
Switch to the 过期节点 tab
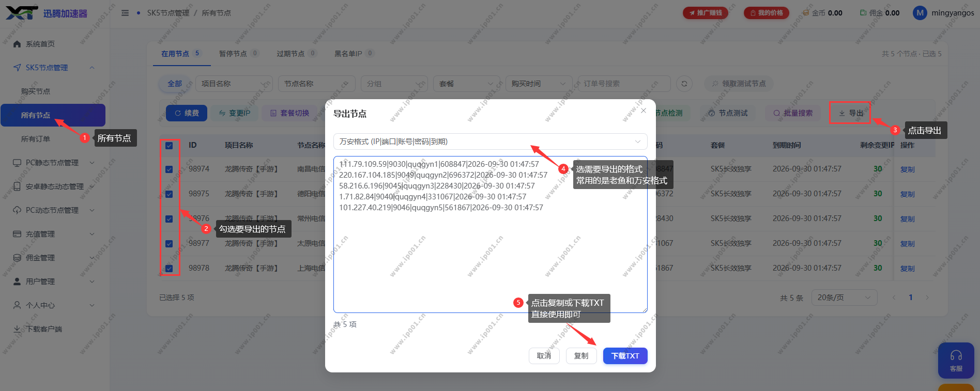click(x=296, y=54)
